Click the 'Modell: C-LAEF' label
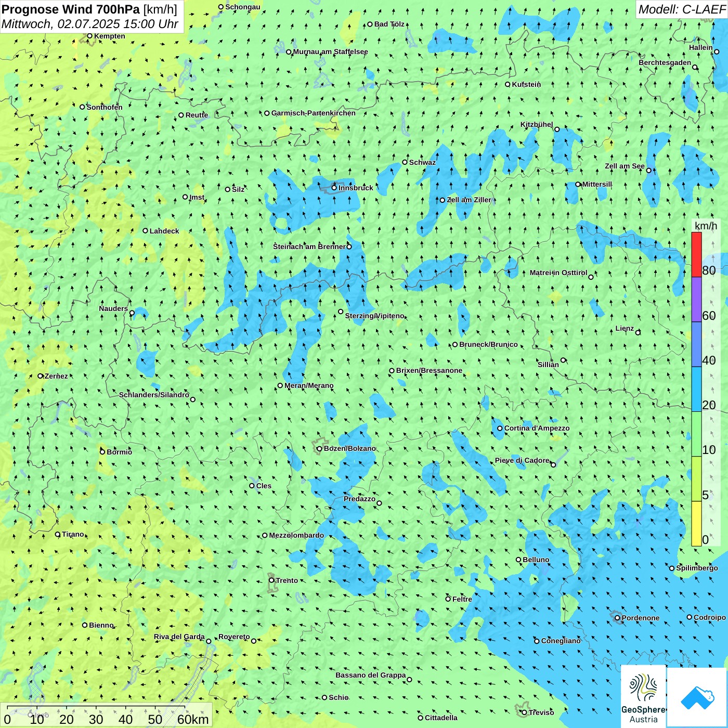Screen dimensions: 728x728 (681, 9)
